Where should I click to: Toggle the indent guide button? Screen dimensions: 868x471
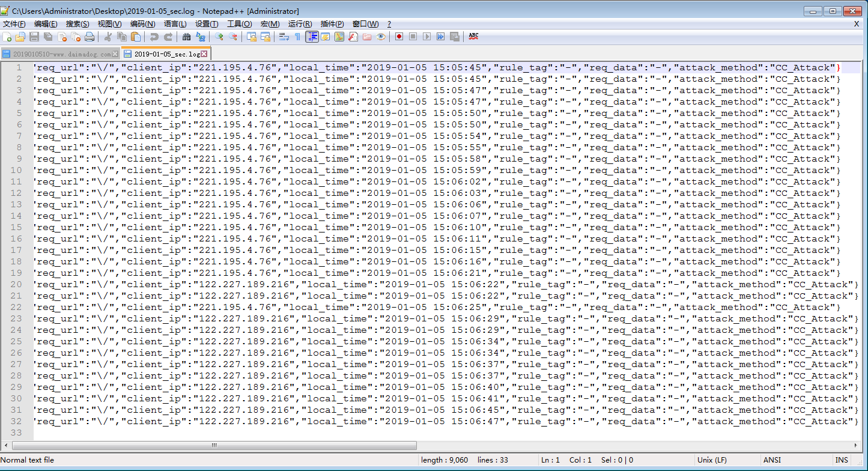[x=312, y=37]
